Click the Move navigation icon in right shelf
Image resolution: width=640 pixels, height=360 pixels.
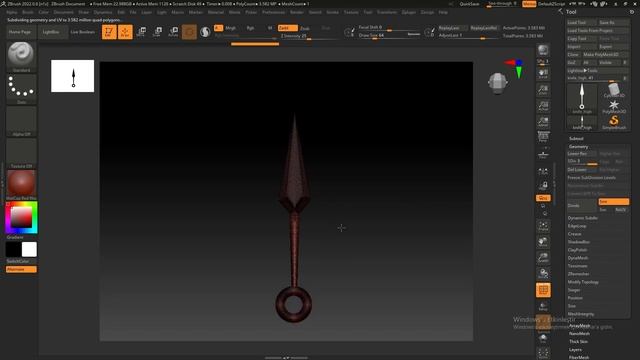(543, 242)
